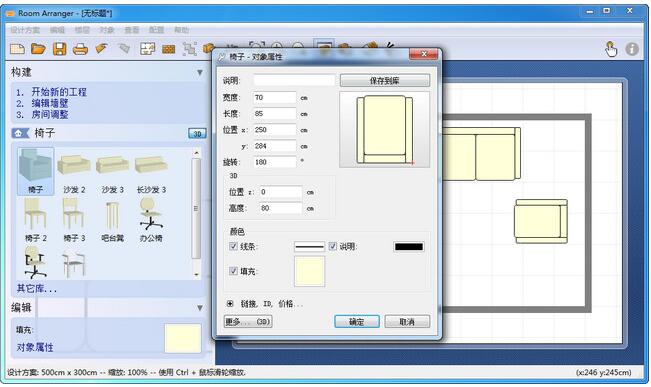
Task: Select the 沙发 2 sofa item
Action: (74, 174)
